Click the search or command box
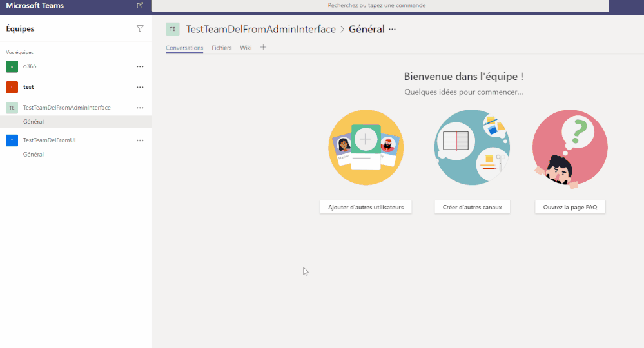The width and height of the screenshot is (644, 348). click(380, 5)
